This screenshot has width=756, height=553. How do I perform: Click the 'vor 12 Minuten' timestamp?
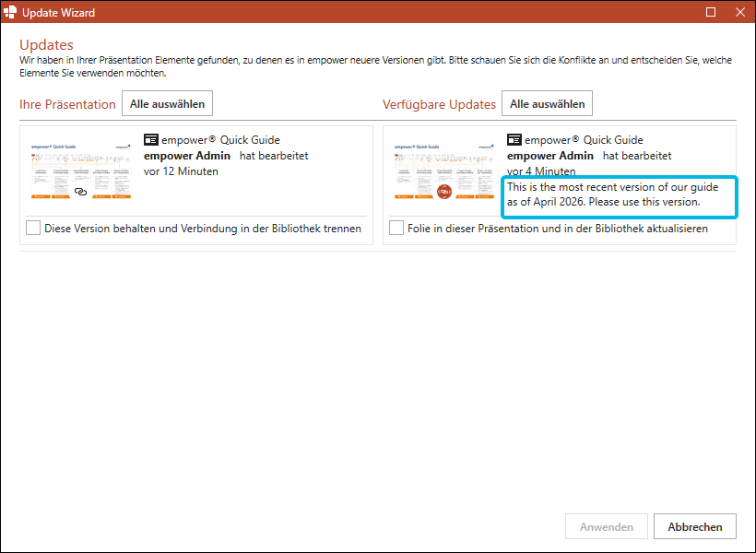pos(181,171)
